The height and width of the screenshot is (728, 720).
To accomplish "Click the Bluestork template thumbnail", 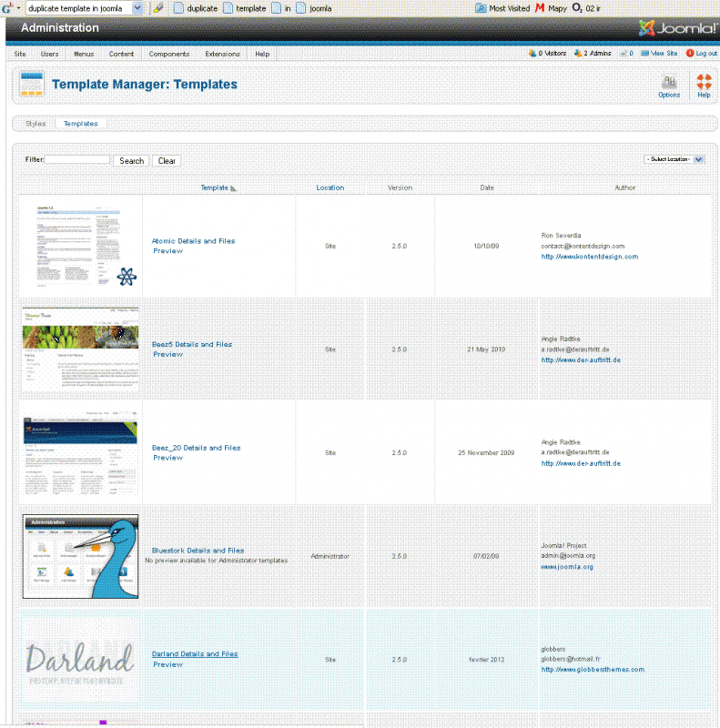I will [81, 557].
